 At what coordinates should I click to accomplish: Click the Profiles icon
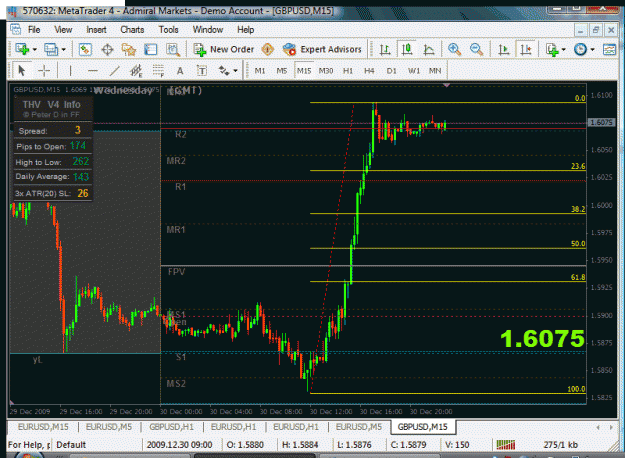pos(51,49)
